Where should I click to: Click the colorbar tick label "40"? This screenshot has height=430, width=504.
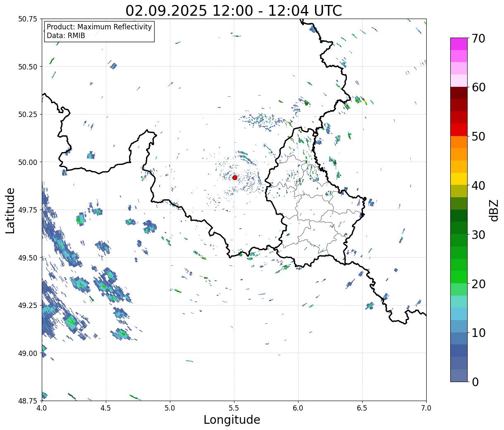pyautogui.click(x=478, y=186)
